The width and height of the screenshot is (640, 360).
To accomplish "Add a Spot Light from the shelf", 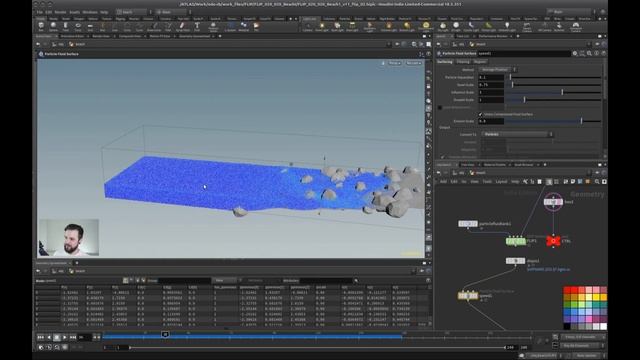I will [337, 27].
